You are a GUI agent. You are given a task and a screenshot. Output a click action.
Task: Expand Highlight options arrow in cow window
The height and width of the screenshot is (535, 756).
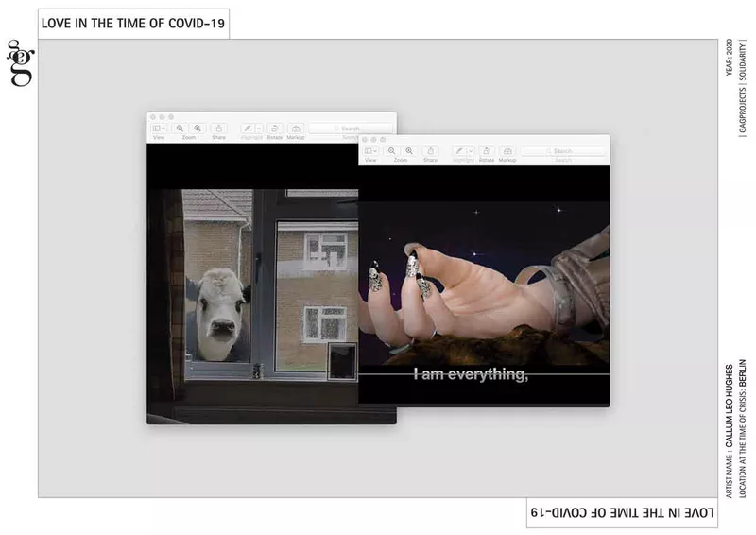(258, 128)
